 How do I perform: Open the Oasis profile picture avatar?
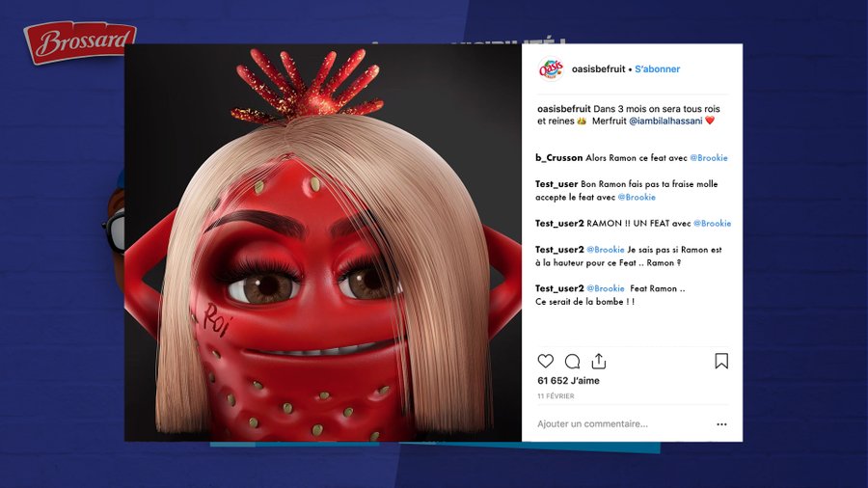(x=551, y=69)
